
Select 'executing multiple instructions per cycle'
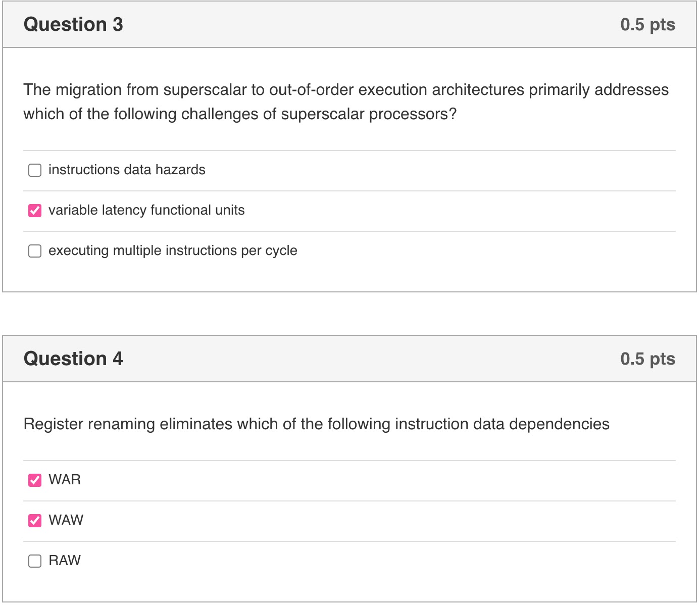click(x=34, y=250)
